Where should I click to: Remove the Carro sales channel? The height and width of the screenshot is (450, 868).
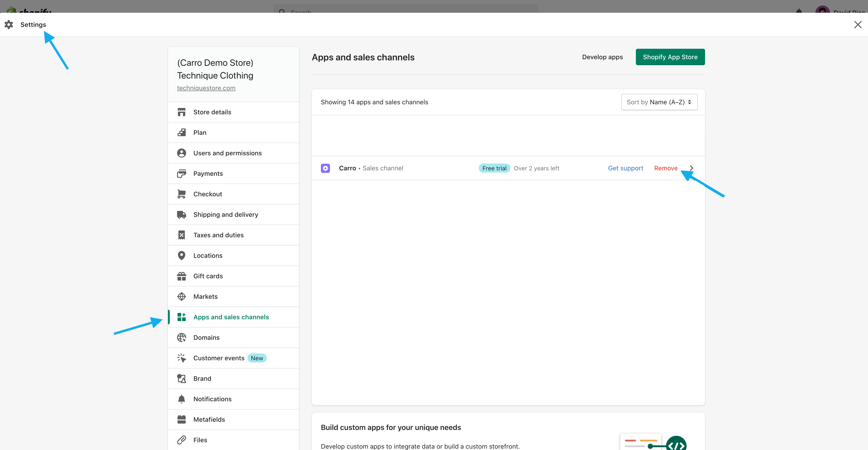tap(665, 168)
